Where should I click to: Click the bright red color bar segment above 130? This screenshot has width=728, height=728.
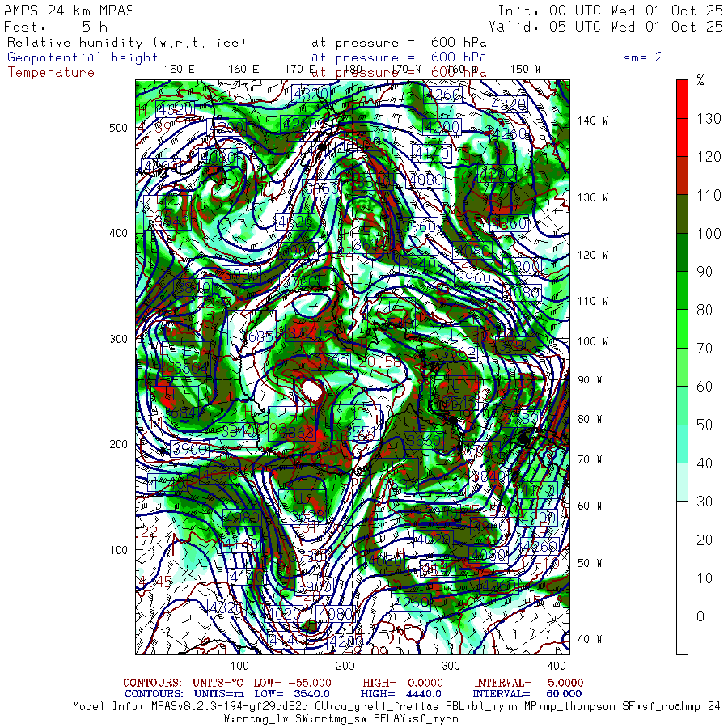682,99
